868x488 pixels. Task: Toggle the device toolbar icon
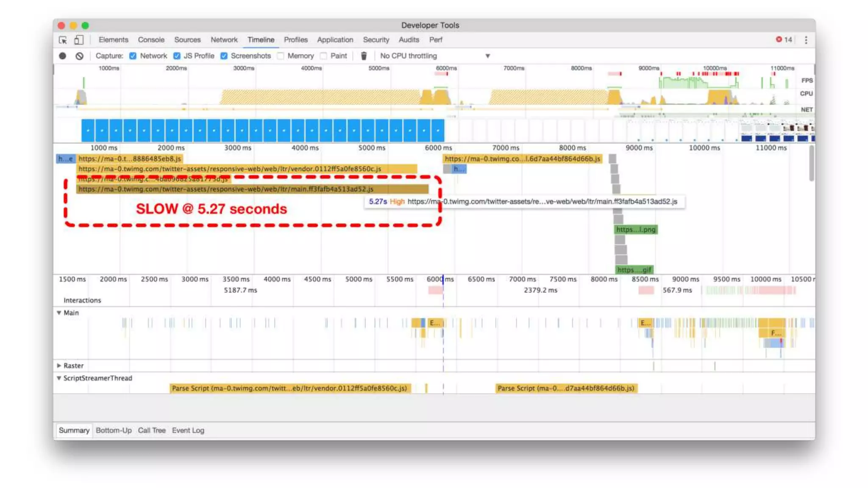(79, 40)
